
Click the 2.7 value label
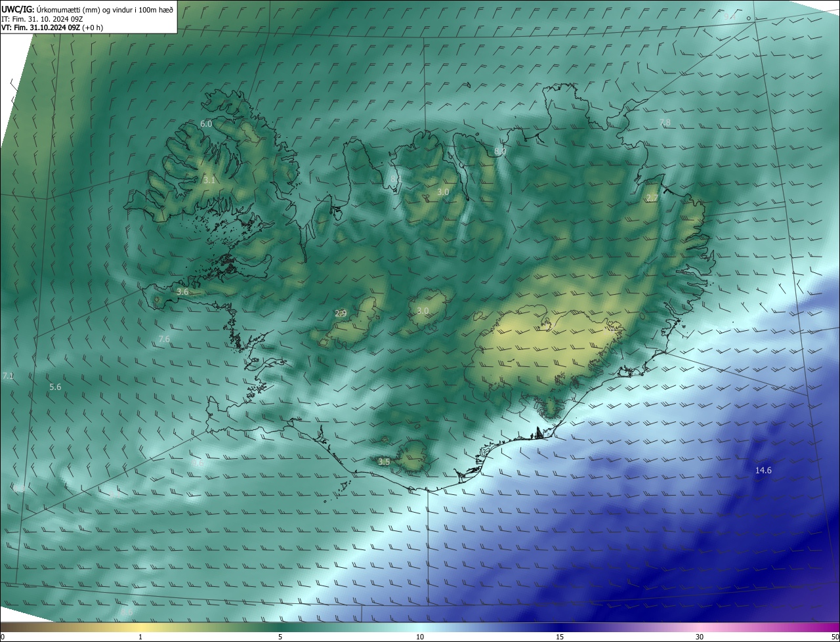[652, 198]
